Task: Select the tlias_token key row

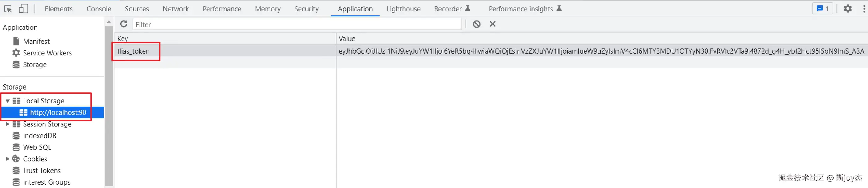Action: pos(133,51)
